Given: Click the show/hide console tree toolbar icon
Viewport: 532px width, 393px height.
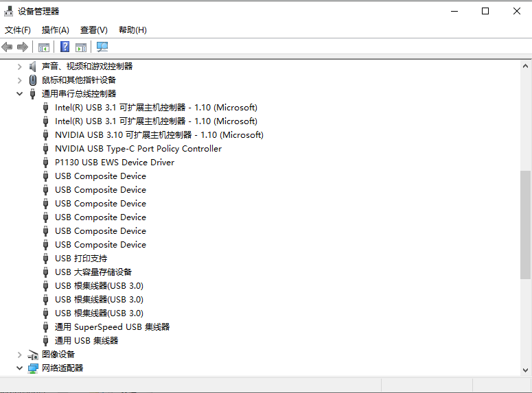Looking at the screenshot, I should tap(44, 47).
